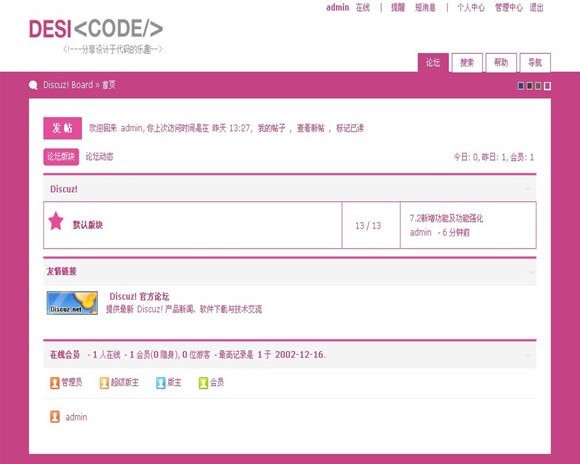The image size is (580, 464).
Task: Click 标记已读 link
Action: pos(350,128)
